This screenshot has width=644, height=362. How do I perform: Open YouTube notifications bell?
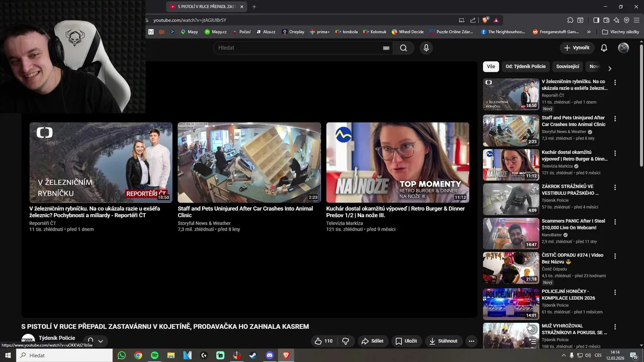pos(604,48)
